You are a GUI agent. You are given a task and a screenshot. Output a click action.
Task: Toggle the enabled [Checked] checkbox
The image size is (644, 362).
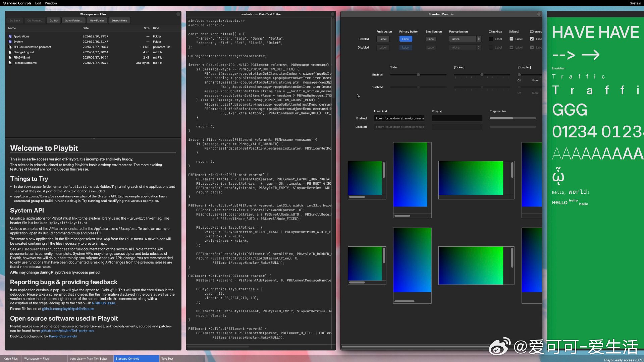(x=532, y=39)
